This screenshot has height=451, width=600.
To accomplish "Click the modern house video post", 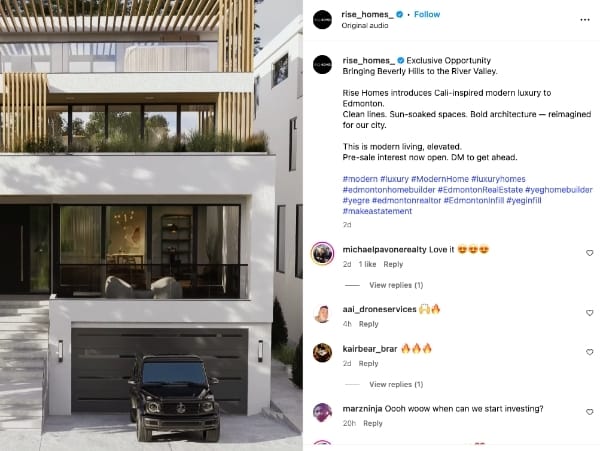I will 151,225.
